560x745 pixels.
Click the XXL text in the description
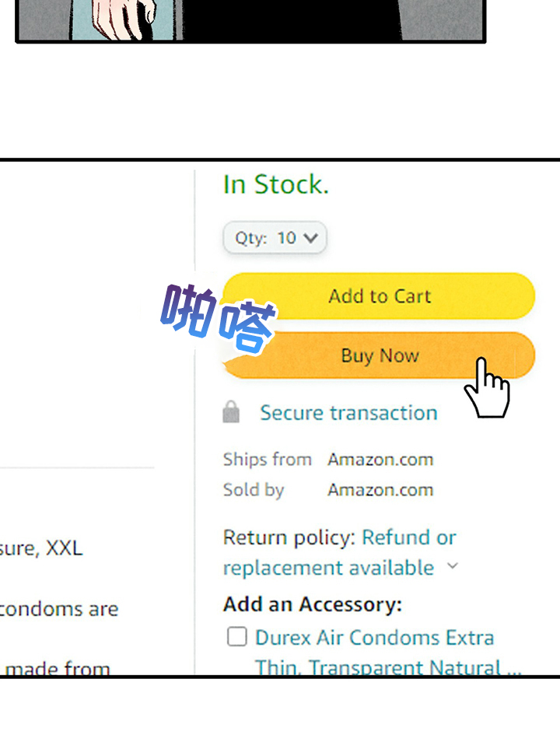point(64,548)
